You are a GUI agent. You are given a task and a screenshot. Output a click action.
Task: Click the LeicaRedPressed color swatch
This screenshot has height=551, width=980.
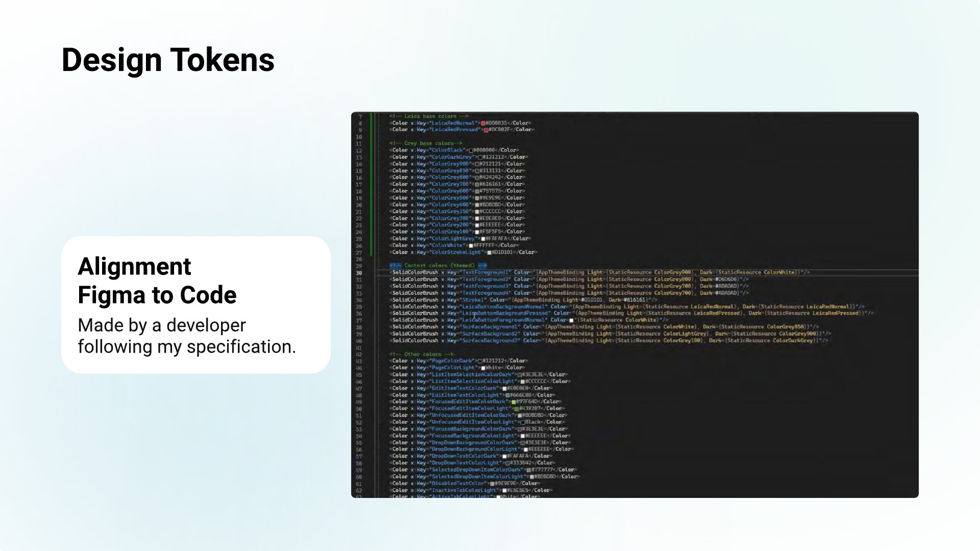pyautogui.click(x=486, y=130)
